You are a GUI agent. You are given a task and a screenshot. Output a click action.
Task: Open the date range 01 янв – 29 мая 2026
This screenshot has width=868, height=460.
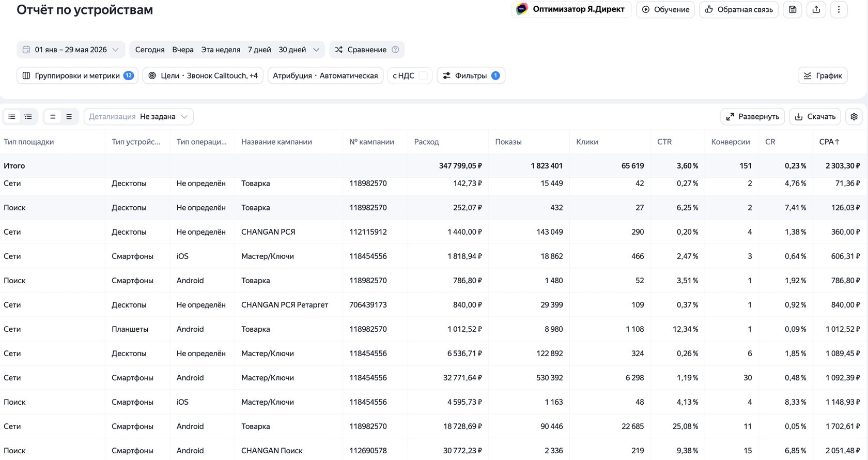point(71,50)
